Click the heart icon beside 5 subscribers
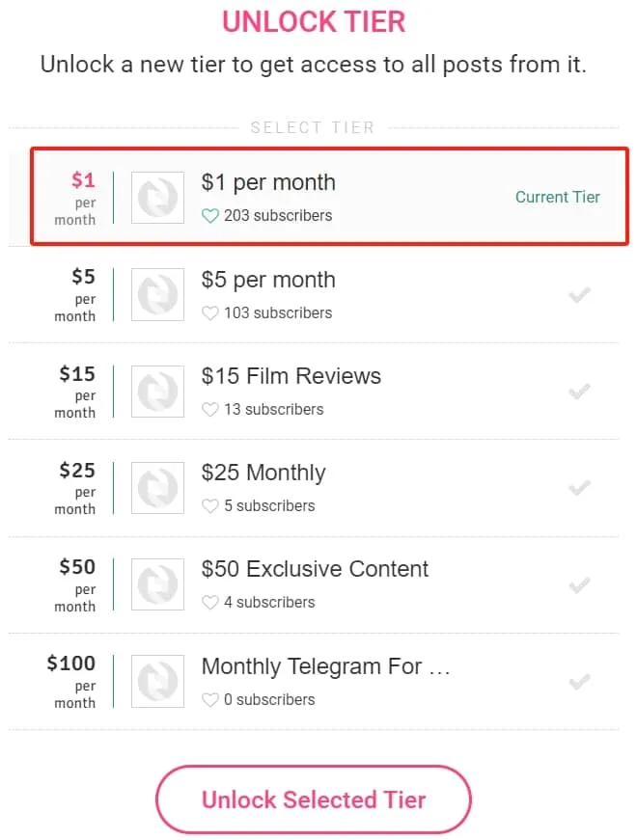The image size is (637, 840). pyautogui.click(x=209, y=505)
